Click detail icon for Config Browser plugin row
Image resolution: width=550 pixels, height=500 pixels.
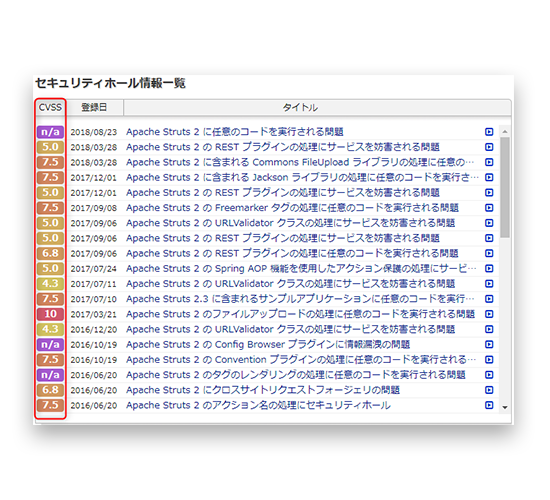click(x=489, y=345)
